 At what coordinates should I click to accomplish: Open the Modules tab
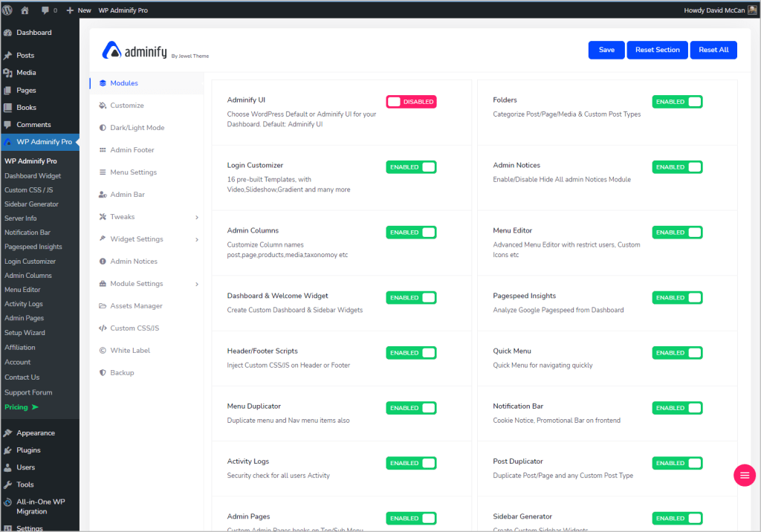146,83
